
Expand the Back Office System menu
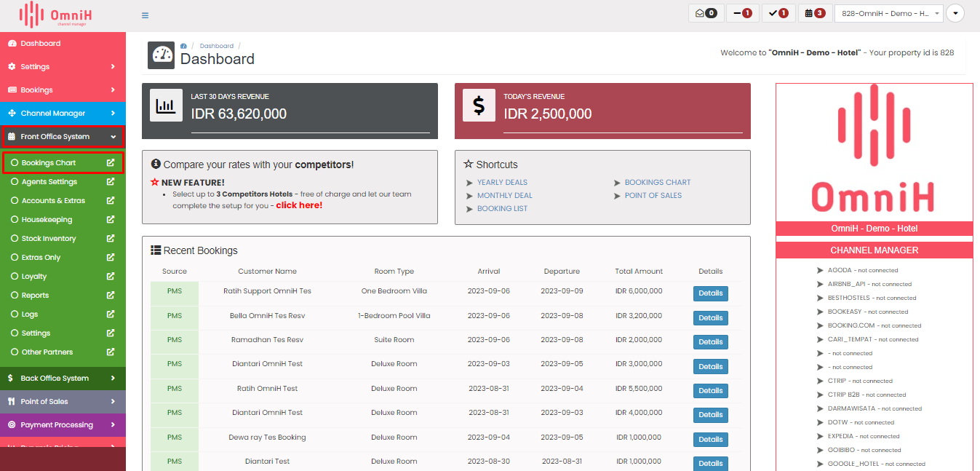pyautogui.click(x=63, y=379)
